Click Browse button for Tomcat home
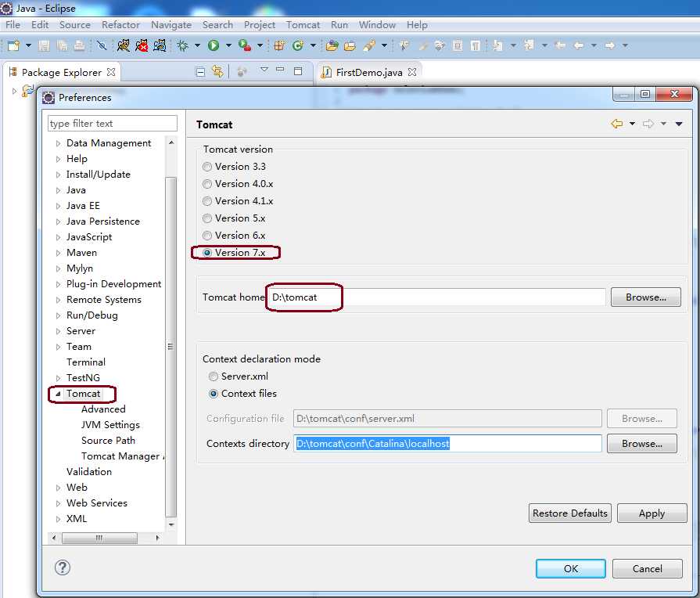 [x=645, y=297]
